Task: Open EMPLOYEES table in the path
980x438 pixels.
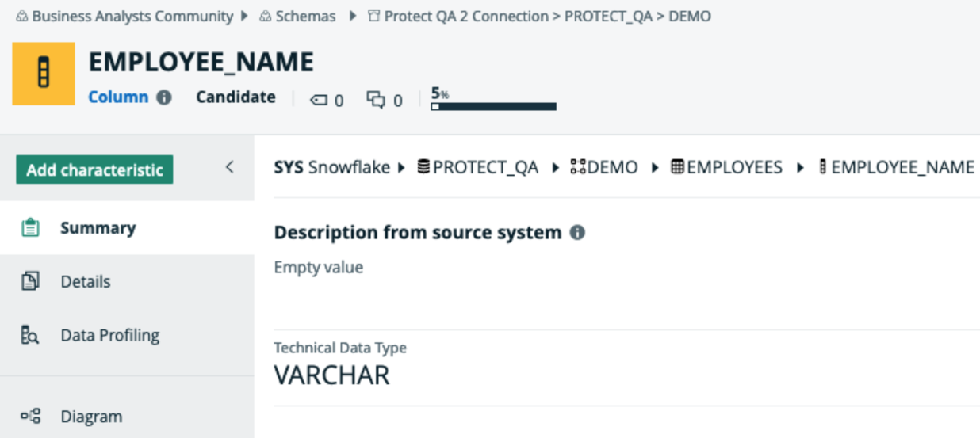Action: click(x=733, y=167)
